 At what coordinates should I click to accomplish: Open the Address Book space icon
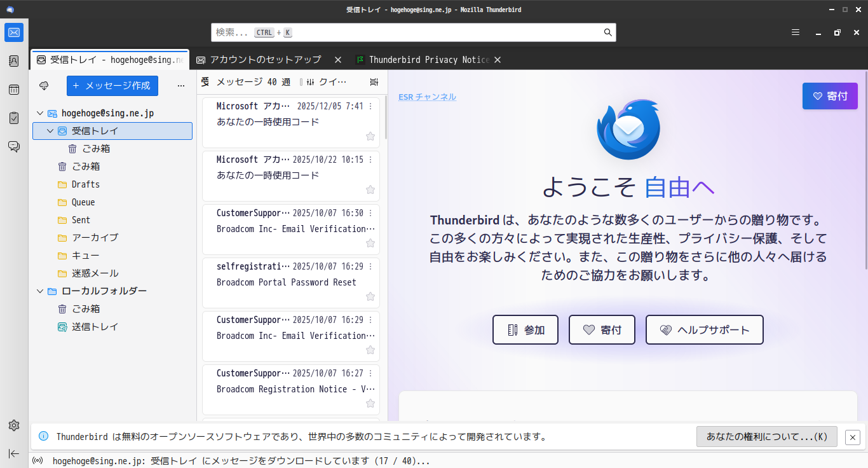pyautogui.click(x=14, y=61)
